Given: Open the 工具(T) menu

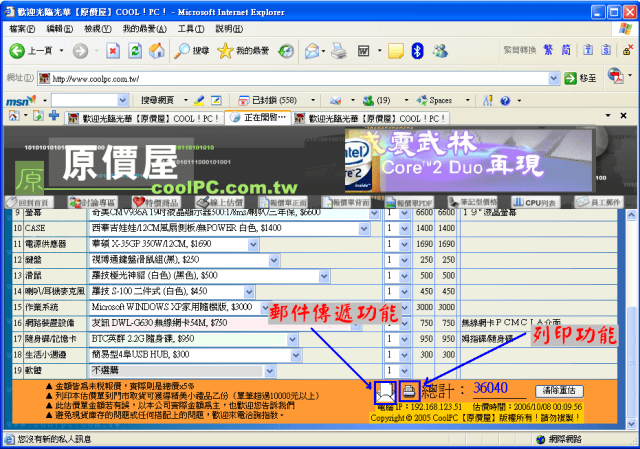Looking at the screenshot, I should [191, 29].
